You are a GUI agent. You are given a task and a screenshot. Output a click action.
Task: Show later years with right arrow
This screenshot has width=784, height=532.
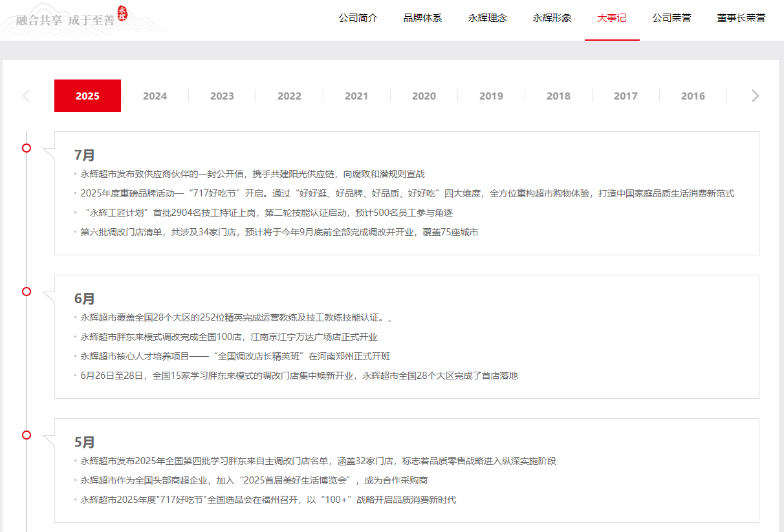coord(755,96)
